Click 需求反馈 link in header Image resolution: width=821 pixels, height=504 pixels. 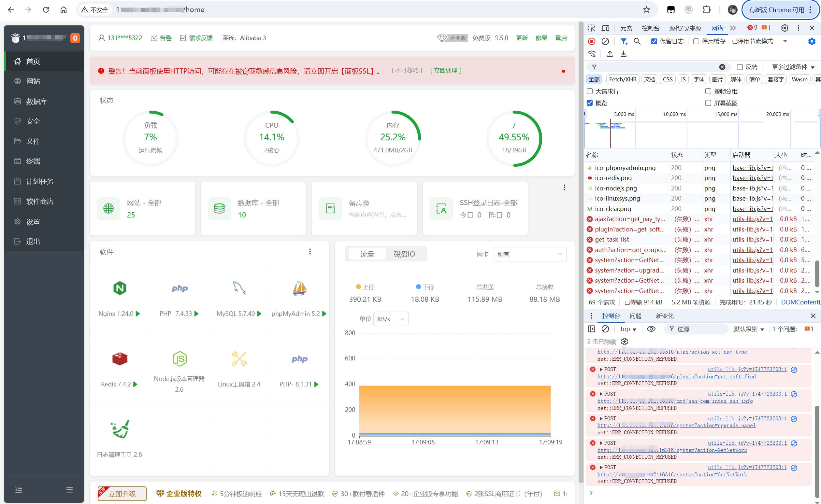click(x=196, y=38)
